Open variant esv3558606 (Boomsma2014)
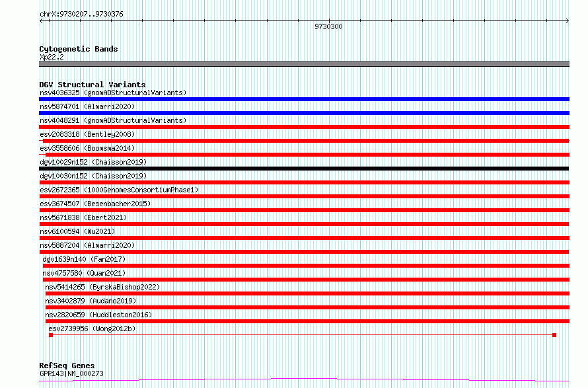This screenshot has height=388, width=588. [87, 148]
